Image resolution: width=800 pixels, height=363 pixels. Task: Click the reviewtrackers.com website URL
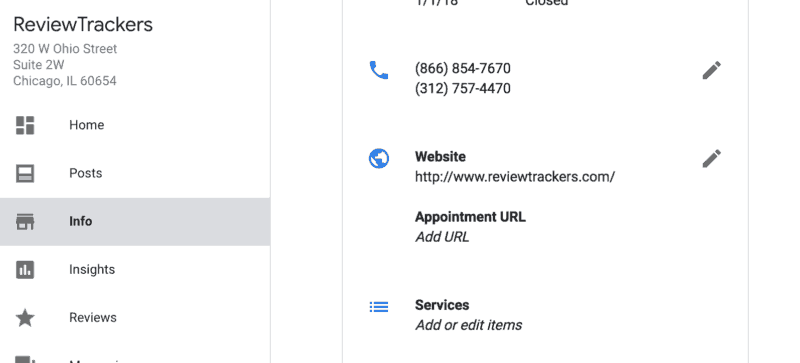[x=515, y=177]
